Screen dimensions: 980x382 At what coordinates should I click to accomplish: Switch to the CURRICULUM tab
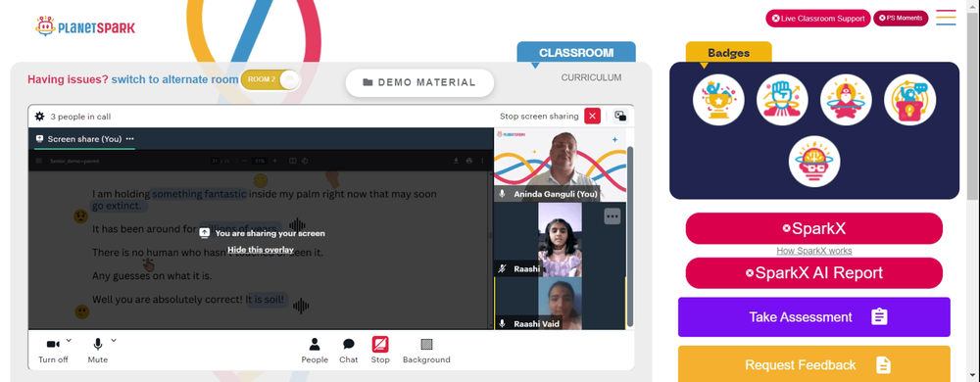click(x=591, y=78)
